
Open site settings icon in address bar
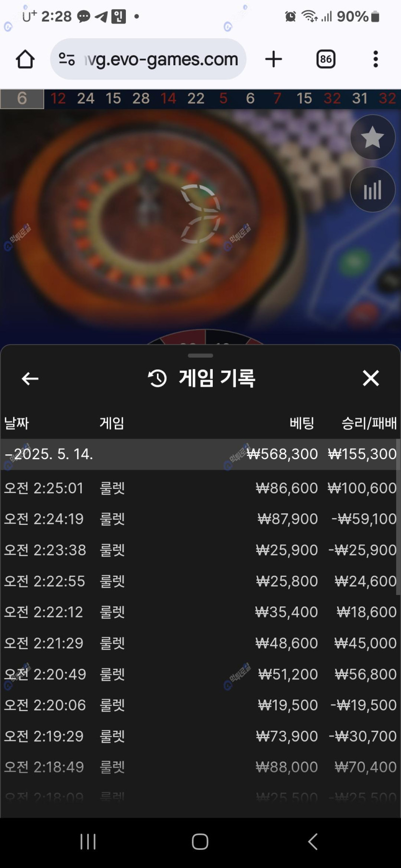[67, 59]
